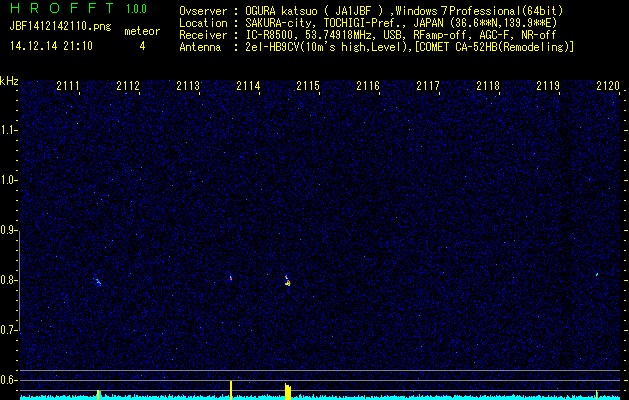Click the tall yellow level bar before 2114
629x400 pixels.
coord(231,390)
